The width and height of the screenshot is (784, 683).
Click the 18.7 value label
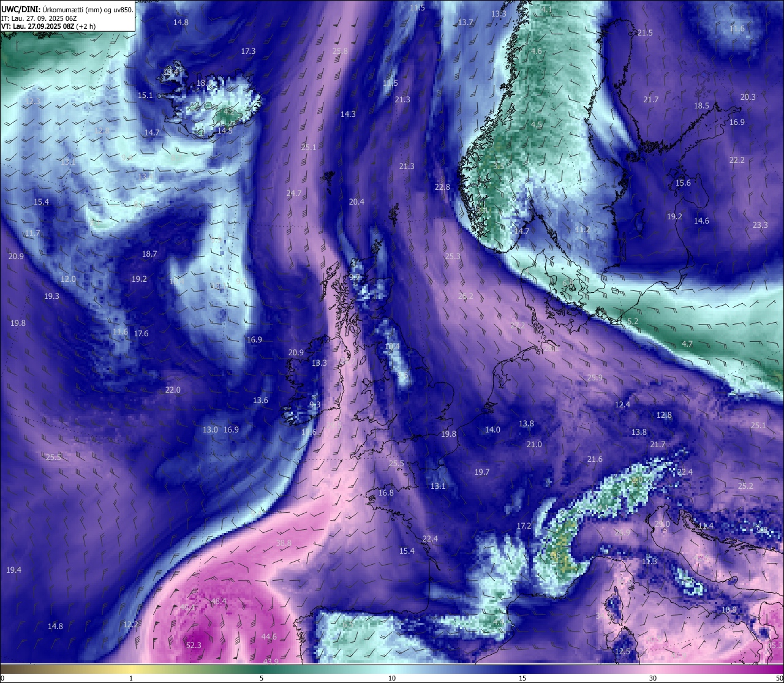tap(149, 254)
